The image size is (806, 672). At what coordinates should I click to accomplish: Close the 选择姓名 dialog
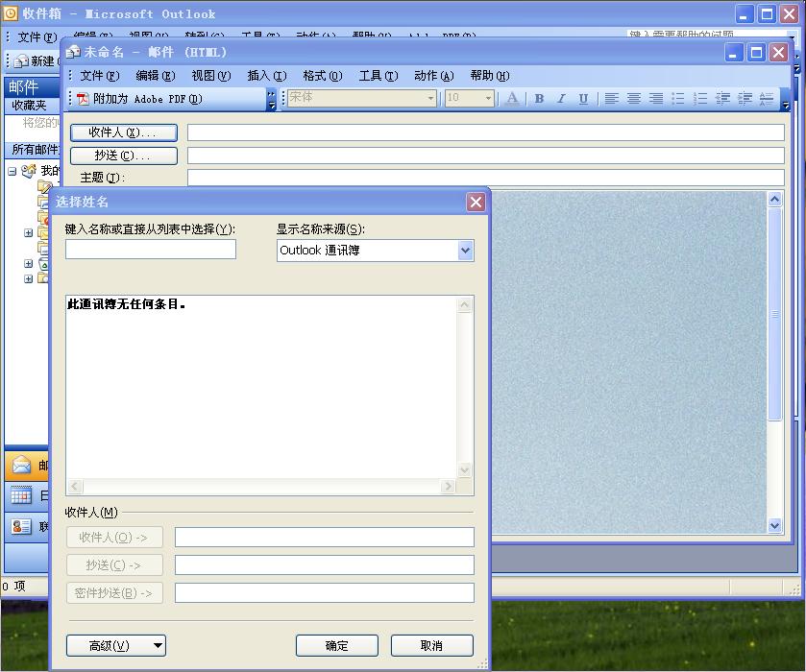click(476, 202)
